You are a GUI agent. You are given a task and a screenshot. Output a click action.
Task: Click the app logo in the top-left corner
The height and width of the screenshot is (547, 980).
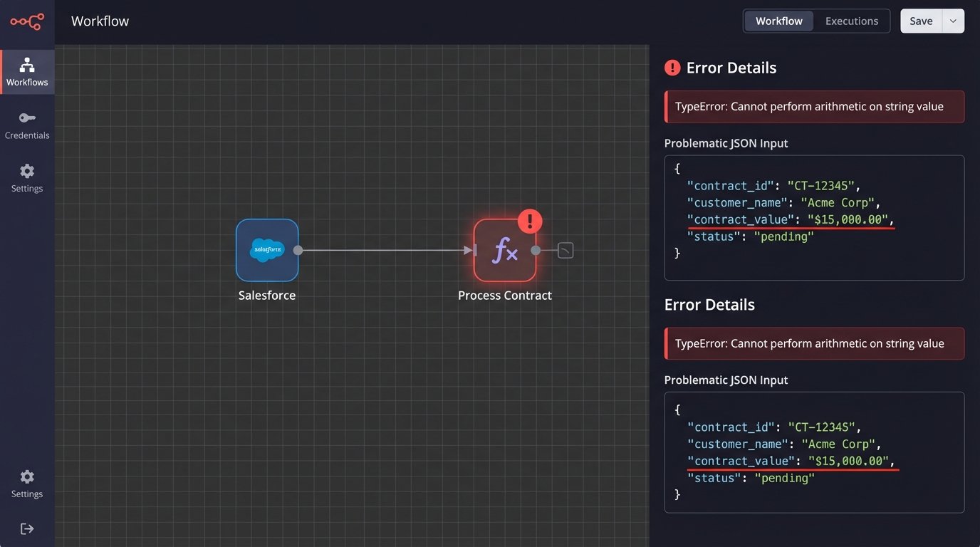27,21
